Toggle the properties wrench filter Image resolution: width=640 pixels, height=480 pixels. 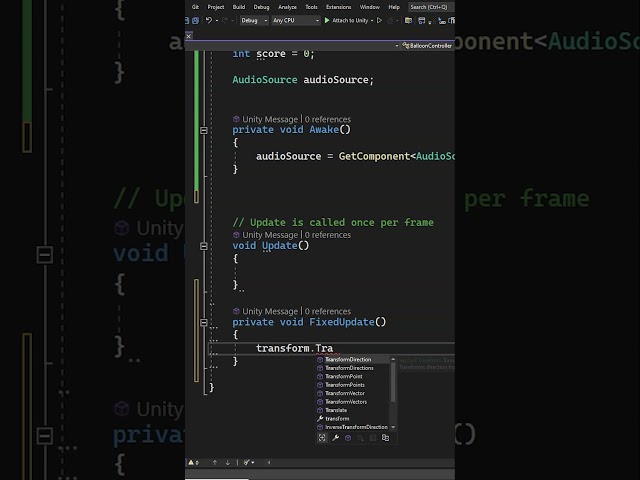click(336, 438)
